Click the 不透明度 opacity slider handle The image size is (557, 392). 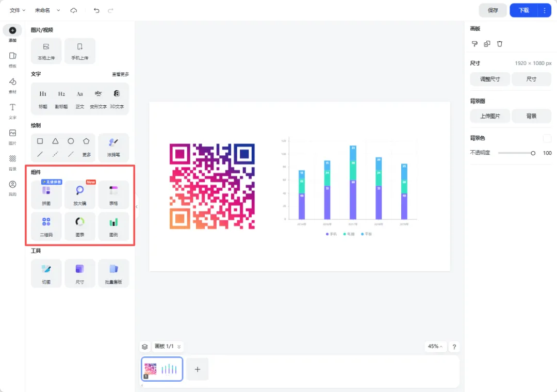(x=533, y=153)
